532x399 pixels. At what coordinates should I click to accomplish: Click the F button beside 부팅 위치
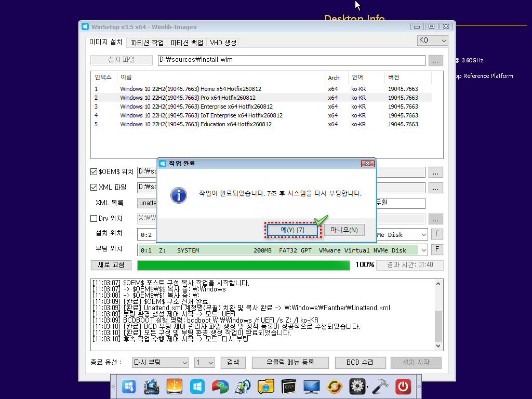coord(437,249)
